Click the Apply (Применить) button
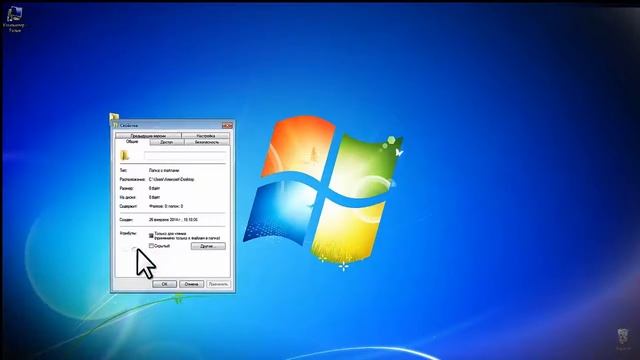The image size is (640, 360). click(x=218, y=284)
